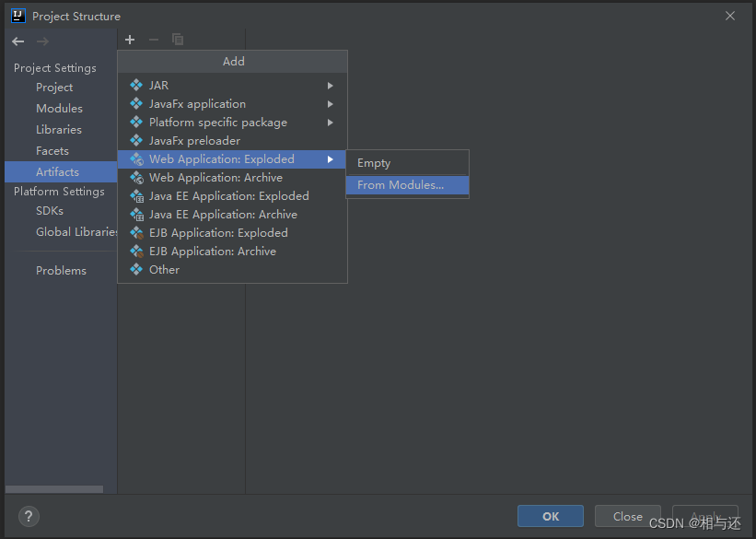Image resolution: width=756 pixels, height=539 pixels.
Task: Open the Modules settings page
Action: pos(59,109)
